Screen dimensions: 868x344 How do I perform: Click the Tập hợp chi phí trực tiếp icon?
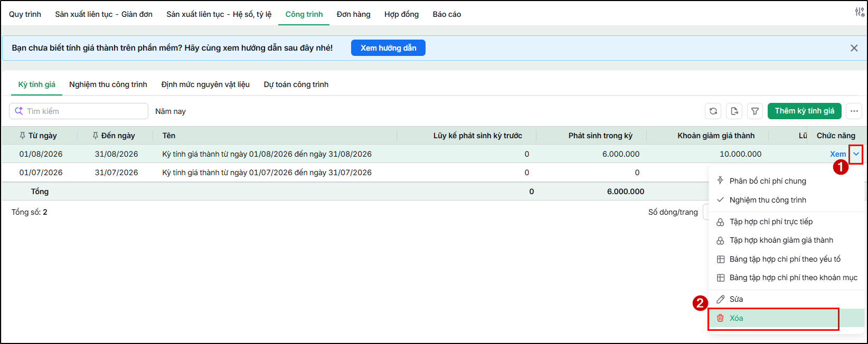720,222
